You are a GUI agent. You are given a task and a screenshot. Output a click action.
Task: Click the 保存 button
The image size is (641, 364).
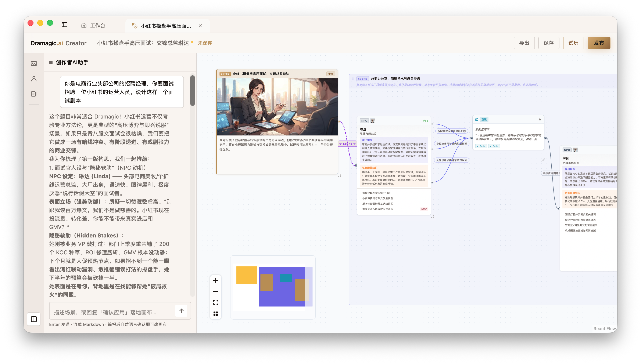548,43
